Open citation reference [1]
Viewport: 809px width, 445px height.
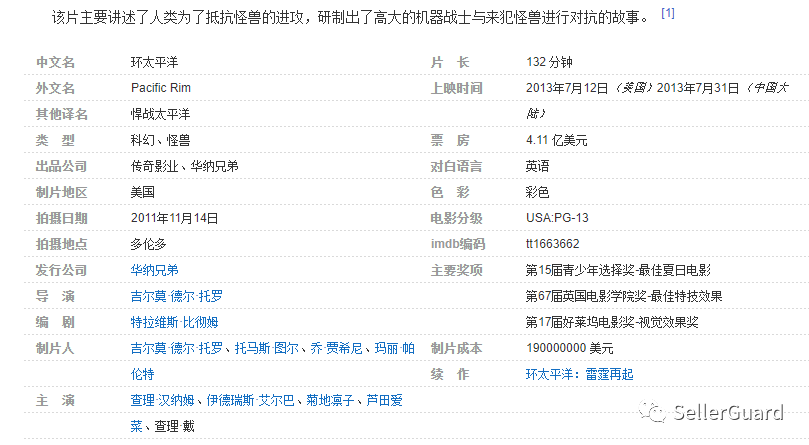(x=668, y=13)
